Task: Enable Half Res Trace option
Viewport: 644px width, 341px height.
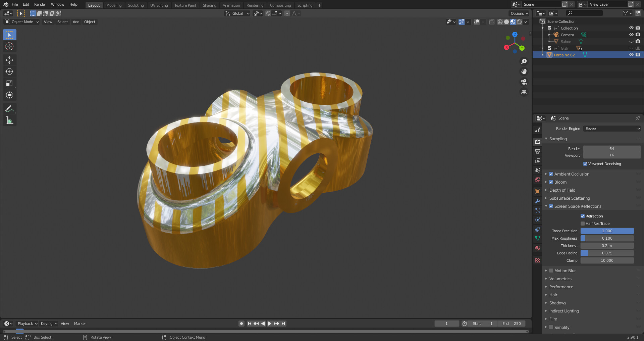Action: [x=583, y=224]
